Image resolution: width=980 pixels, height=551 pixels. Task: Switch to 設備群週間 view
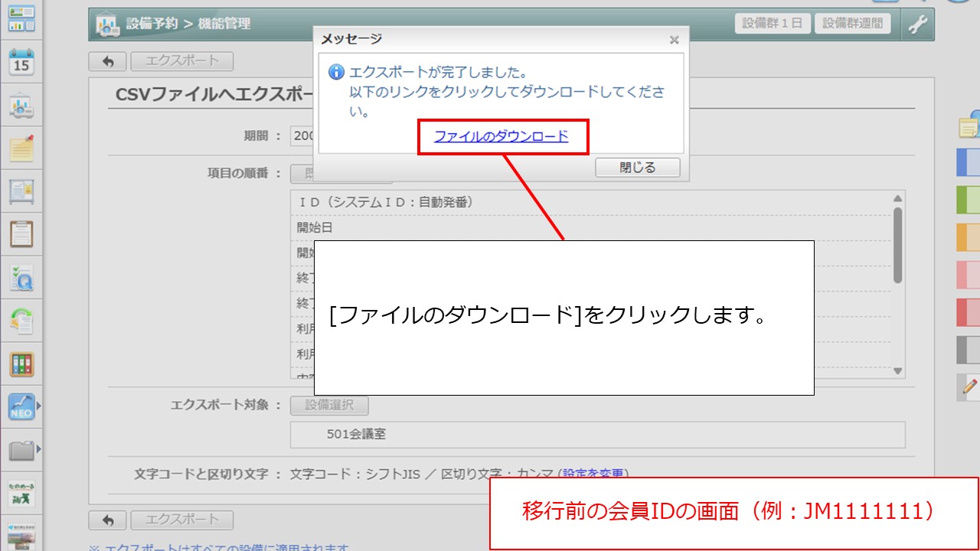[852, 24]
